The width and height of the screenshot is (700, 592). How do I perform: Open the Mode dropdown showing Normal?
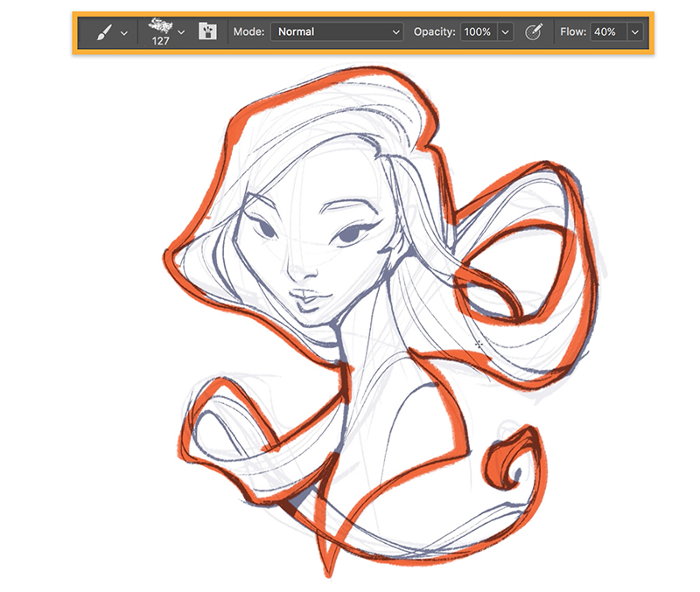pyautogui.click(x=336, y=32)
